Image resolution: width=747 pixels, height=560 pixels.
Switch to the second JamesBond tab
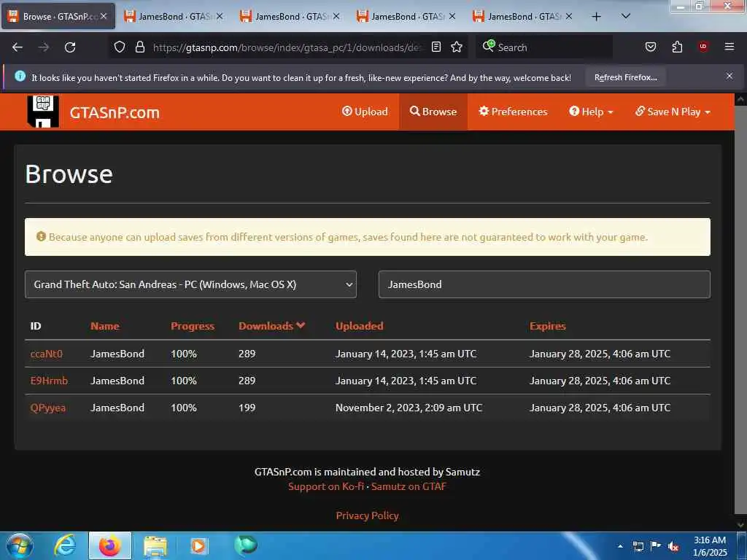coord(290,17)
